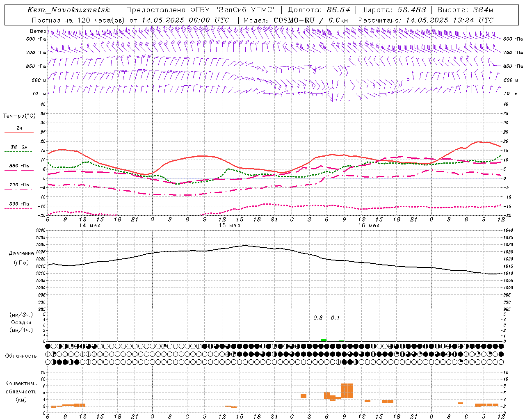Click the '2м' temperature legend label

pyautogui.click(x=19, y=128)
